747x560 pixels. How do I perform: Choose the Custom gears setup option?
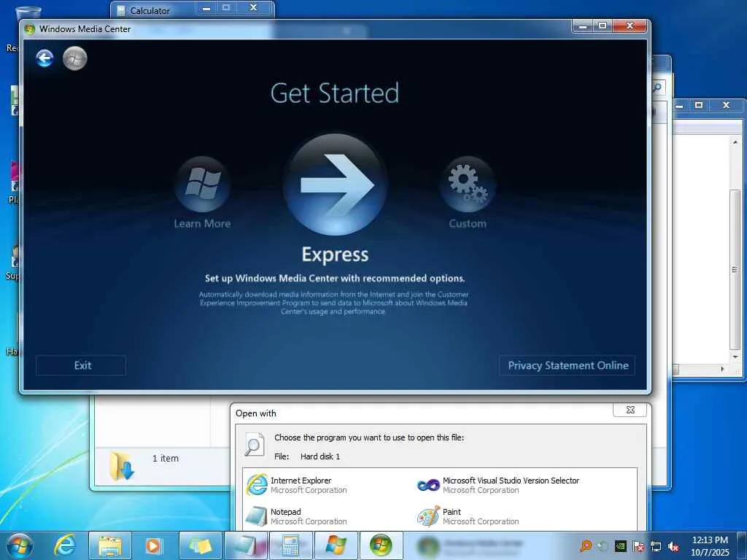468,184
